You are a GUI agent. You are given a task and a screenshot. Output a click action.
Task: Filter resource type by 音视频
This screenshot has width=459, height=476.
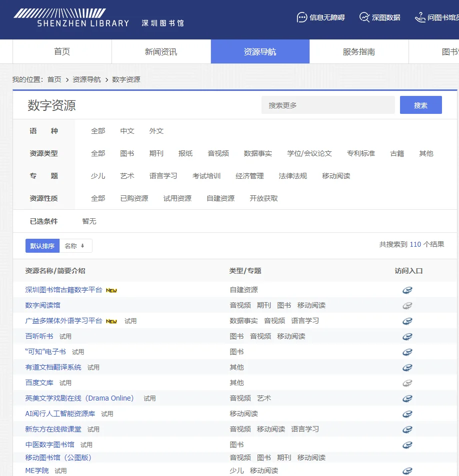click(218, 153)
